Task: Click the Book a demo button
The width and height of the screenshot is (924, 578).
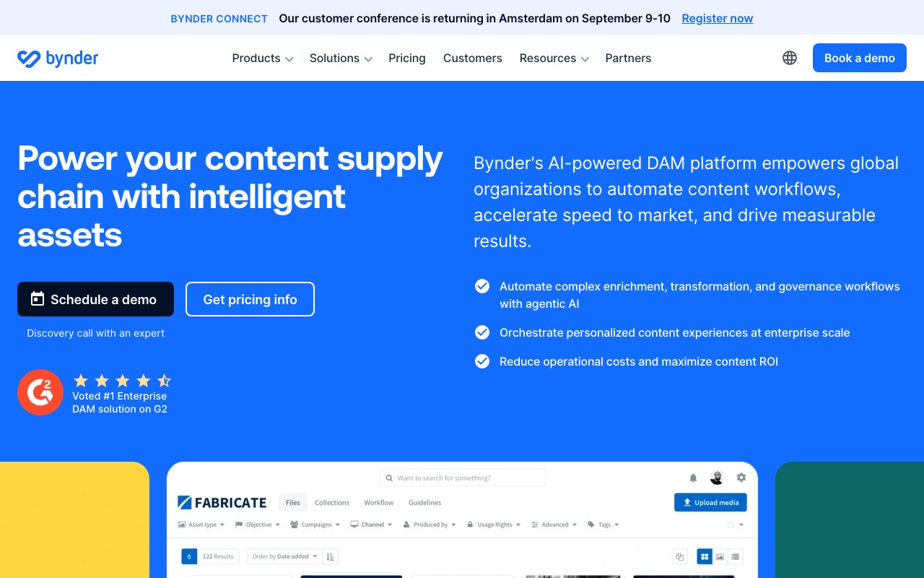Action: pos(860,58)
